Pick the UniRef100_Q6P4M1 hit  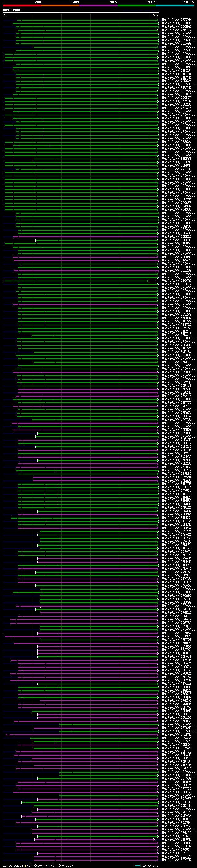(176, 233)
